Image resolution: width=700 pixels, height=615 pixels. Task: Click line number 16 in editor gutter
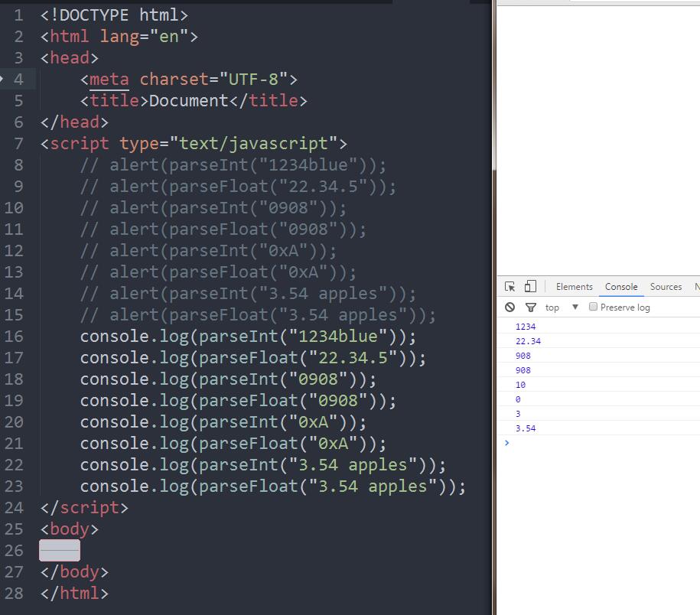click(14, 336)
